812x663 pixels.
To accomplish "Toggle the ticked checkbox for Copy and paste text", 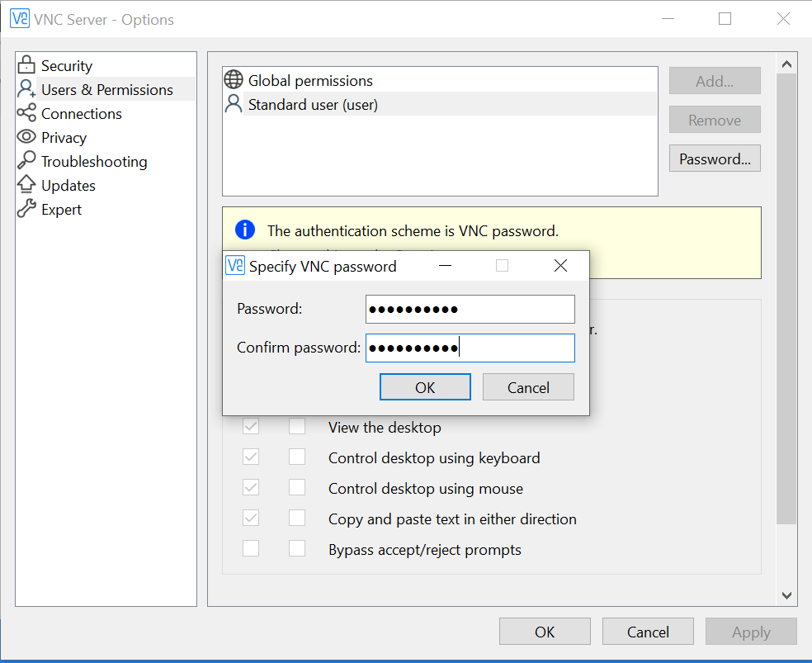I will (251, 519).
